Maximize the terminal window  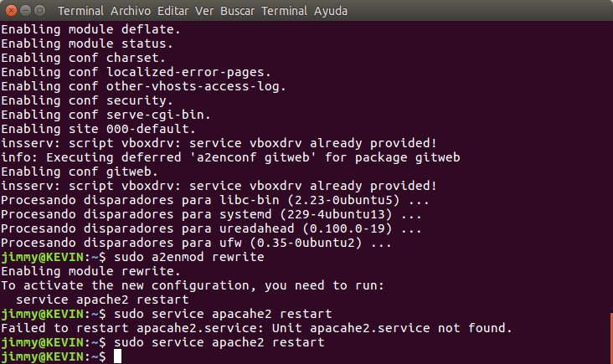[40, 11]
